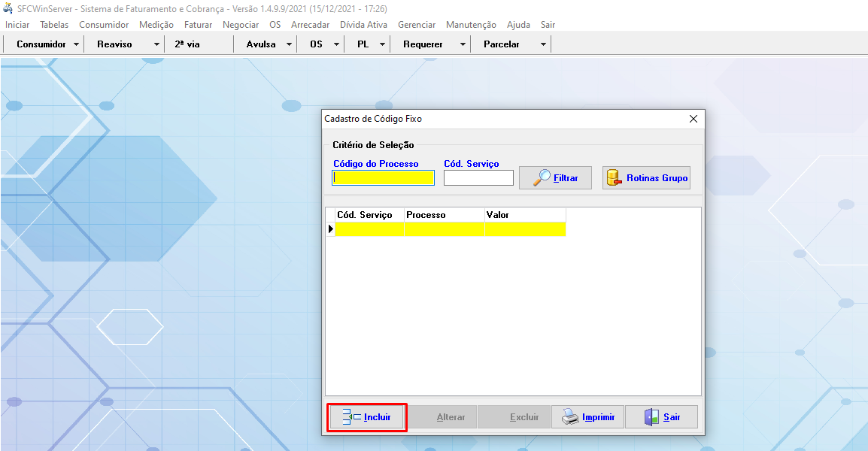Viewport: 868px width, 451px height.
Task: Focus the Cód. Serviço text field
Action: click(x=478, y=178)
